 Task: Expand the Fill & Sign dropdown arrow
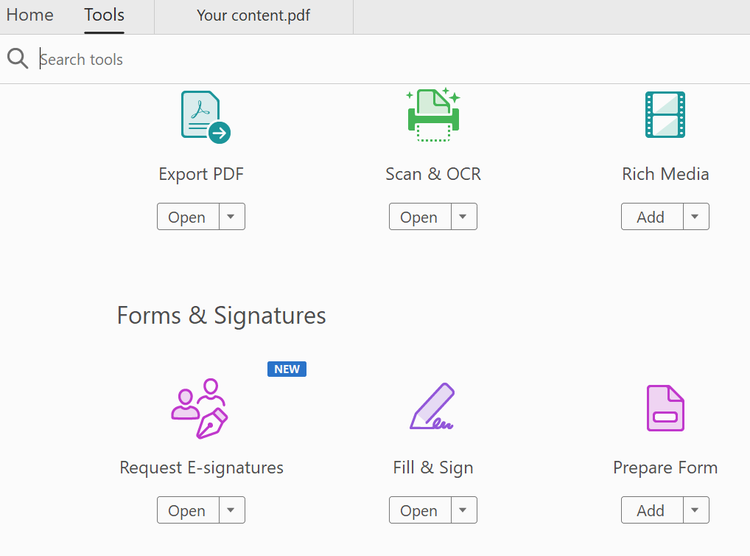[464, 511]
